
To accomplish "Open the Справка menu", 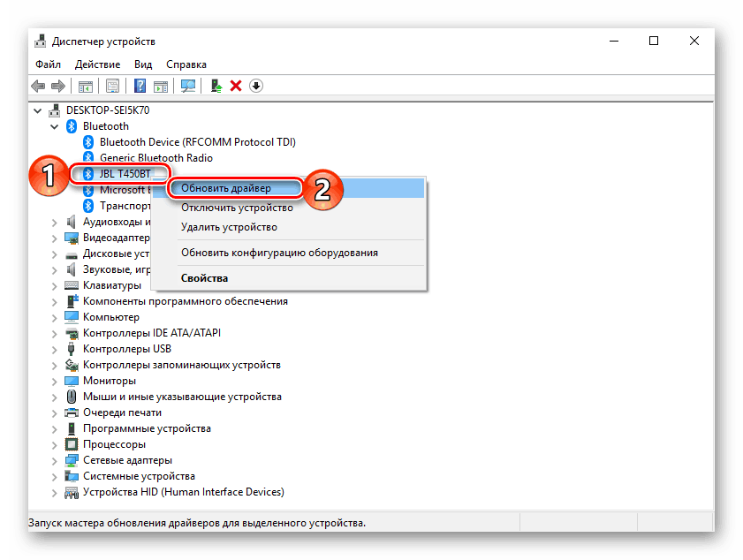I will click(x=186, y=64).
